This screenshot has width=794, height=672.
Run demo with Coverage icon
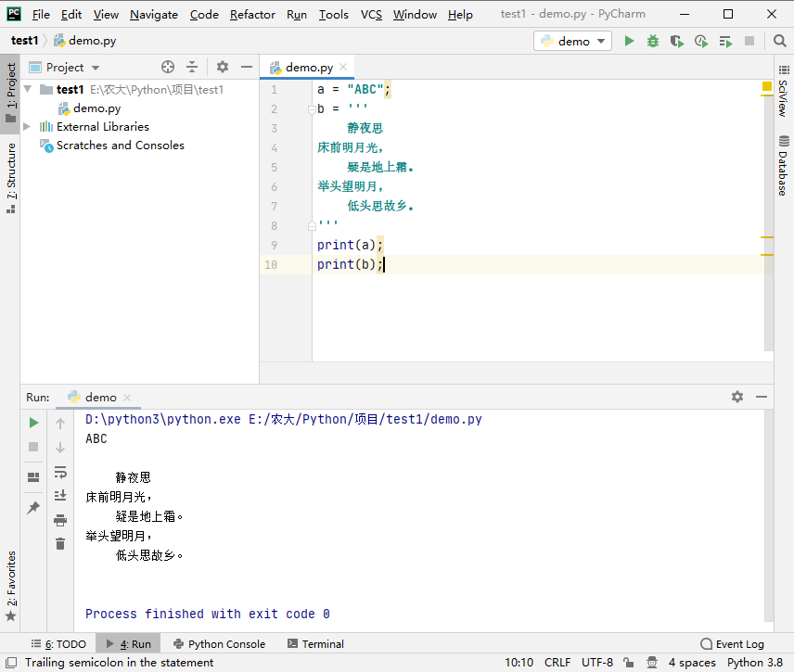(677, 41)
